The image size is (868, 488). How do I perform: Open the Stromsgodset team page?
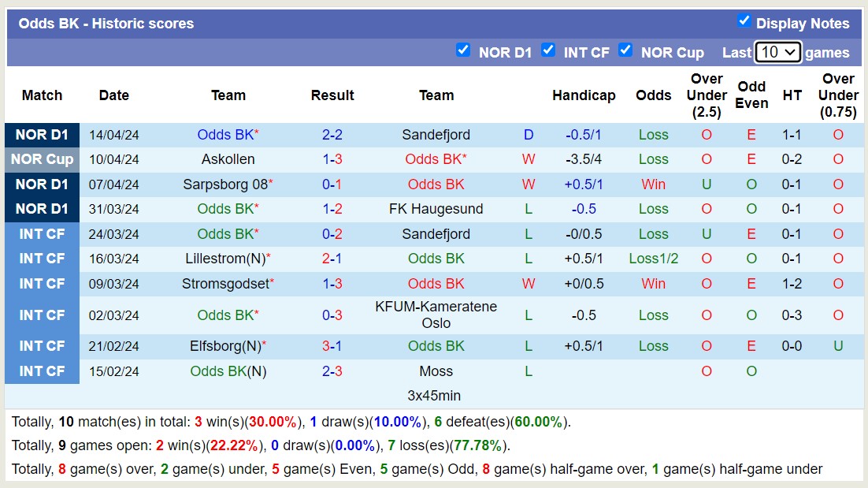[x=225, y=283]
